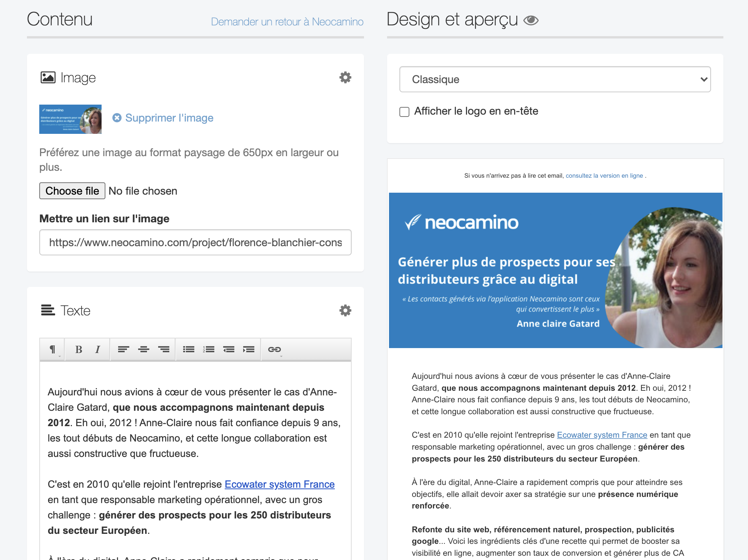Click Demander un retour à Neocamino link
This screenshot has height=560, width=748.
point(287,22)
